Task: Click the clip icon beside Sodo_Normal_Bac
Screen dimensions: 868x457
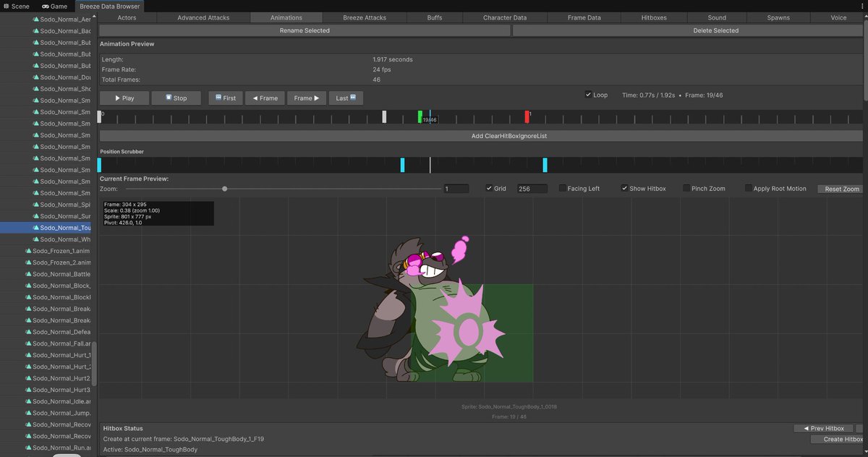Action: click(x=36, y=30)
